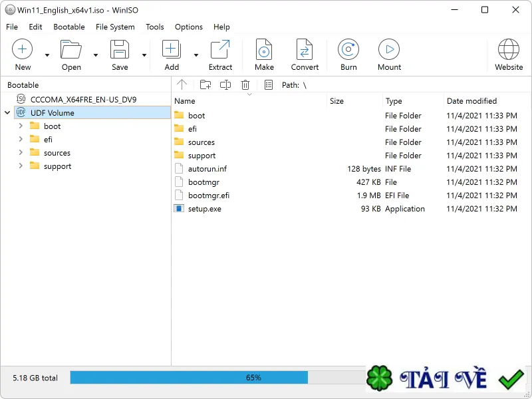Click the Convert toolbar icon
This screenshot has height=399, width=532.
coord(305,49)
